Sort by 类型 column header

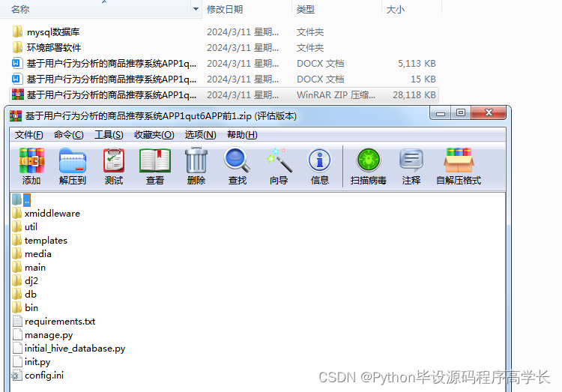point(306,9)
